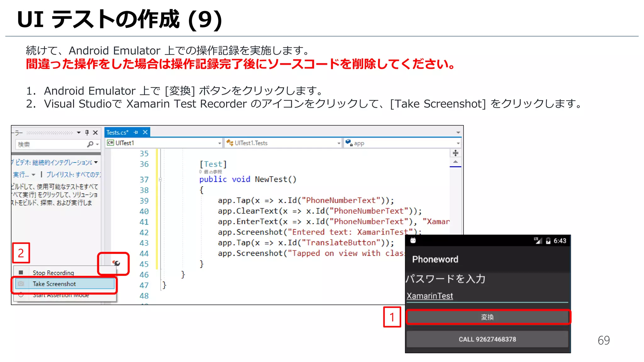Click the editor split-view handle icon
The image size is (644, 362).
455,153
